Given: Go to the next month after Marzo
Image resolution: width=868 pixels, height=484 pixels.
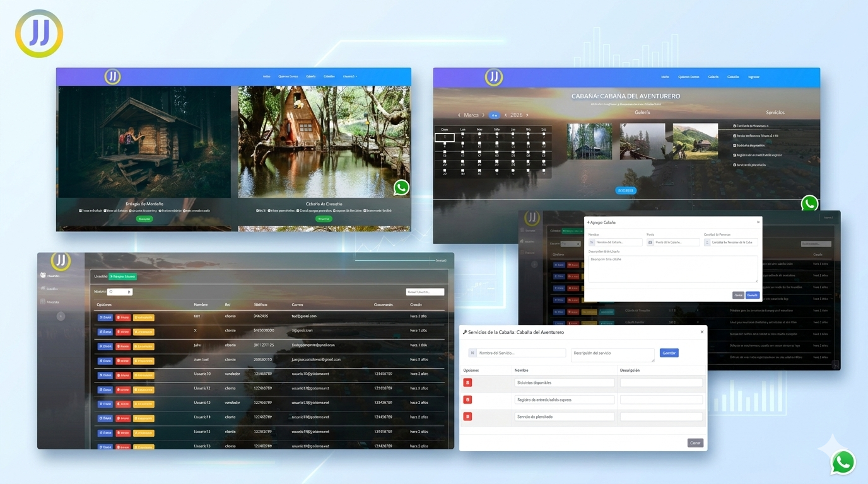Looking at the screenshot, I should tap(484, 115).
